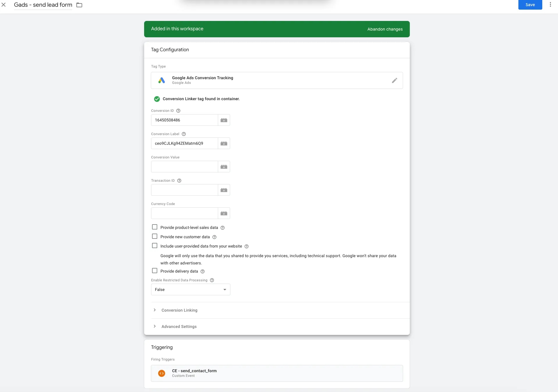Enable Provide delivery data checkbox
This screenshot has height=392, width=558.
pyautogui.click(x=155, y=271)
